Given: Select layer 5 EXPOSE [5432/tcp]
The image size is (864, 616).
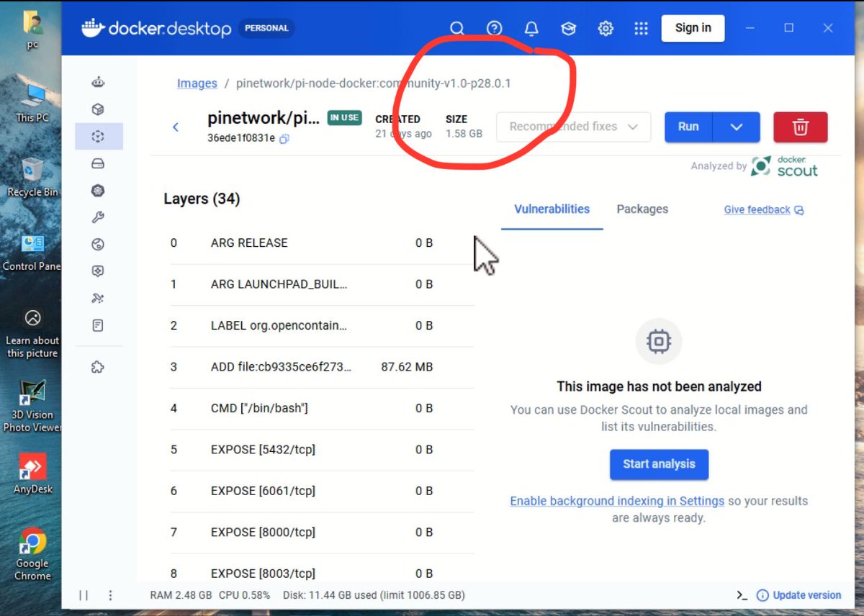Looking at the screenshot, I should pos(322,450).
